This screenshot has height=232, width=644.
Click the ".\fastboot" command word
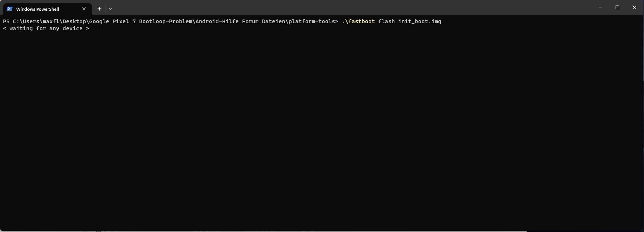(x=358, y=21)
